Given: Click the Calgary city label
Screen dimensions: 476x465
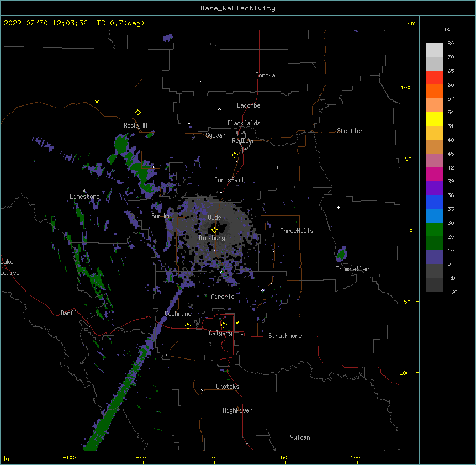Looking at the screenshot, I should (220, 333).
